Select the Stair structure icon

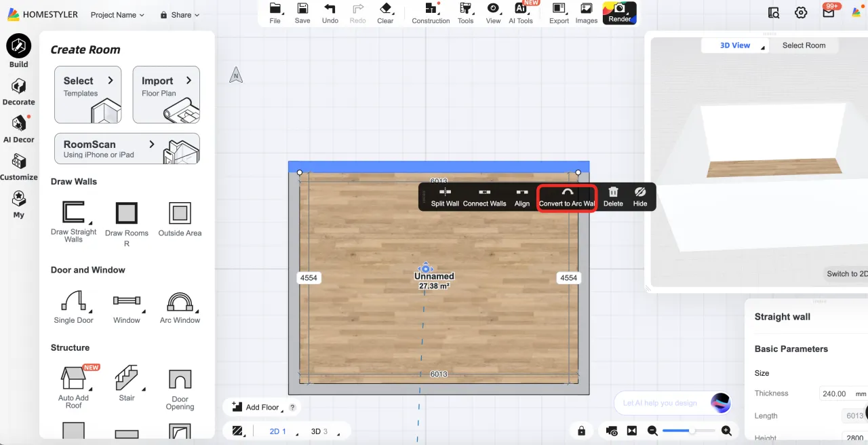(127, 378)
